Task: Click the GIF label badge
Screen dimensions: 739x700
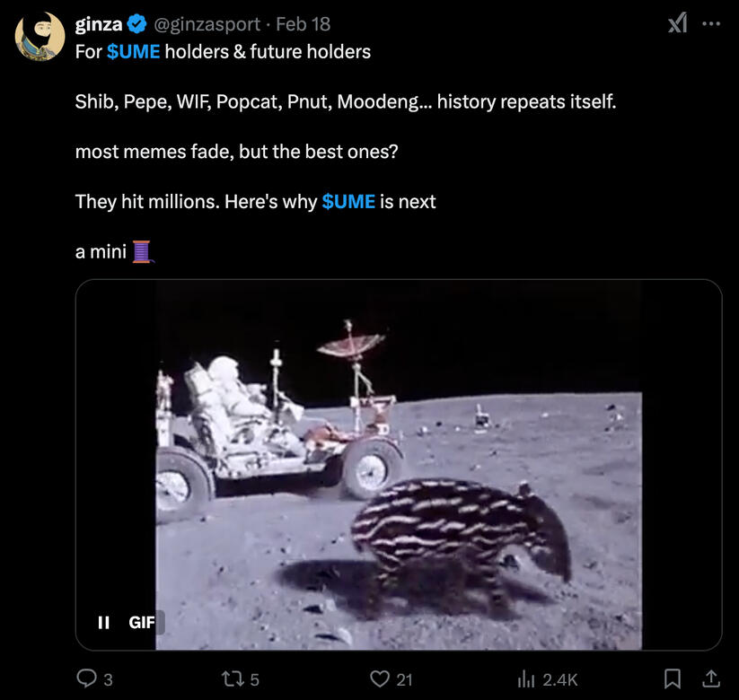Action: click(142, 622)
